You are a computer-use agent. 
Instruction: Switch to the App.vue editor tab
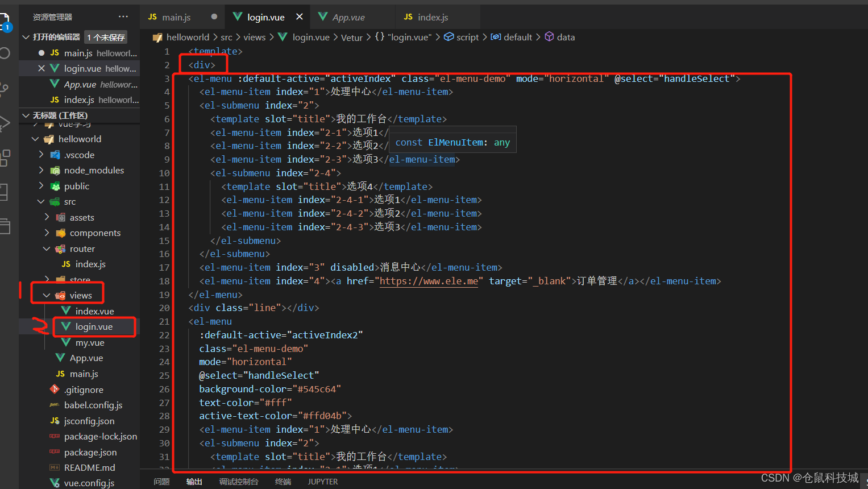tap(353, 17)
